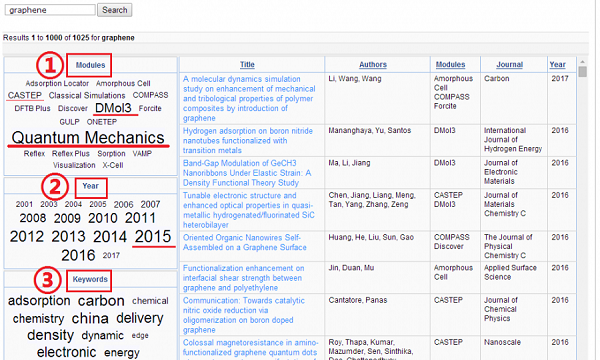Sort by the Year column header

(557, 65)
